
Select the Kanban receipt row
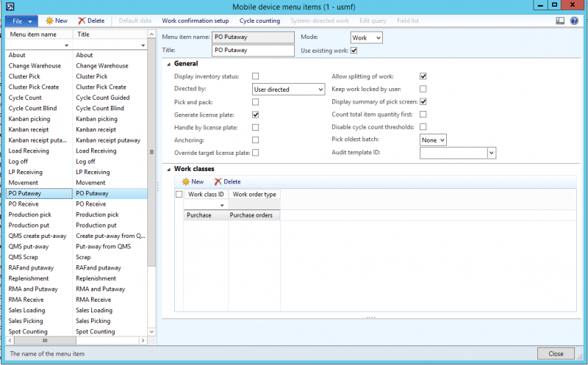pyautogui.click(x=76, y=130)
